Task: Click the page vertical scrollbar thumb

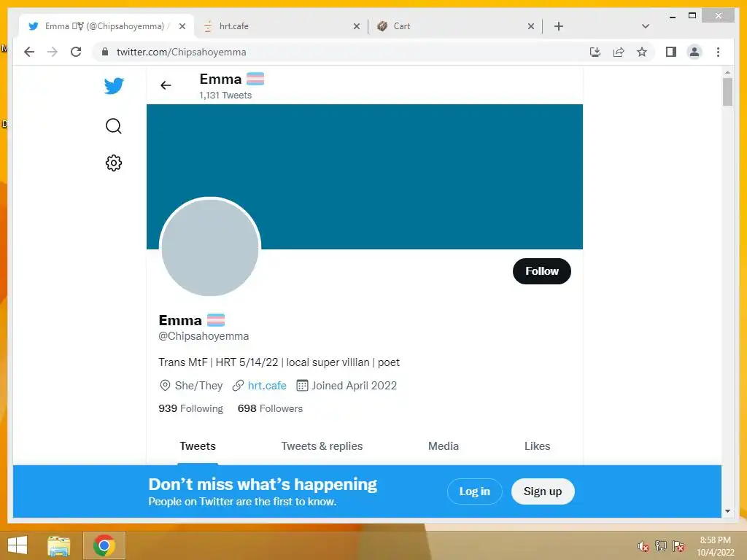Action: [x=727, y=91]
